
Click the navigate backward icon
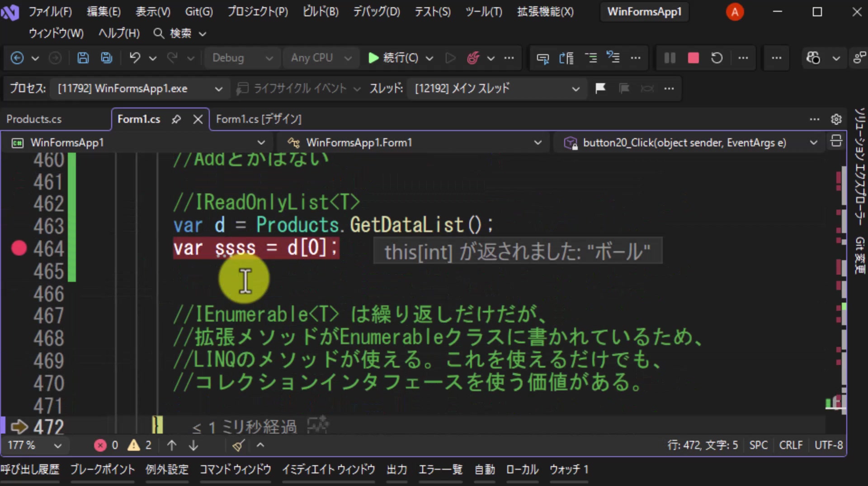coord(17,58)
